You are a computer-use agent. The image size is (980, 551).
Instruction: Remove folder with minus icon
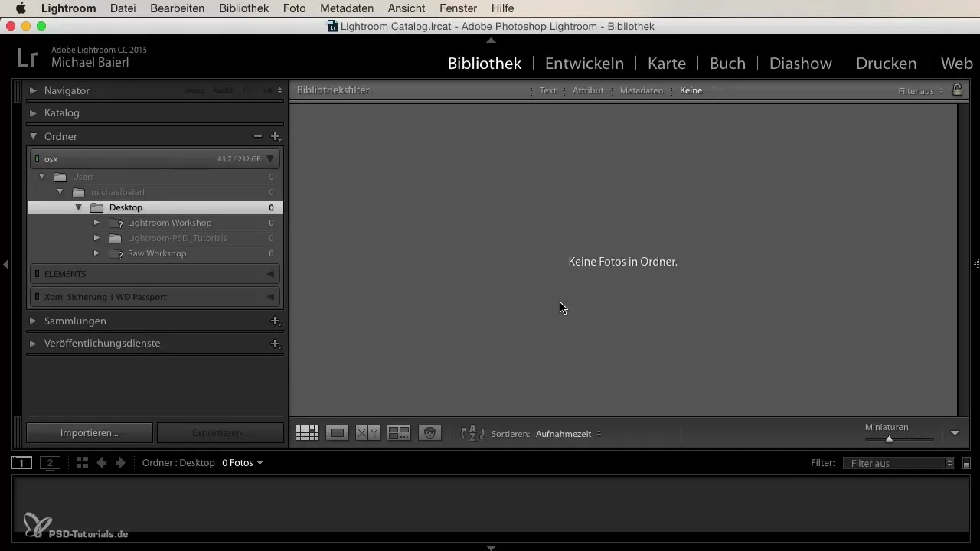click(x=258, y=136)
